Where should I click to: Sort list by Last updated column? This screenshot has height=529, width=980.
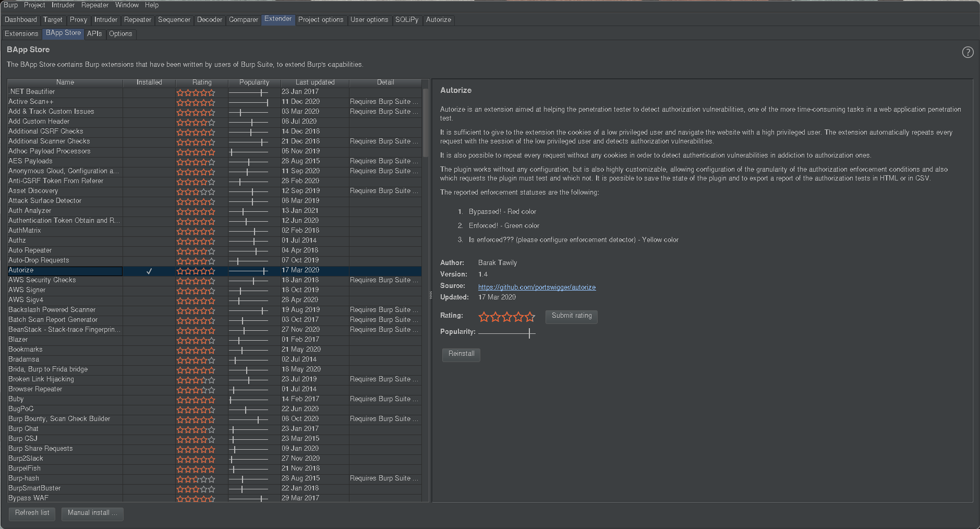[x=314, y=82]
